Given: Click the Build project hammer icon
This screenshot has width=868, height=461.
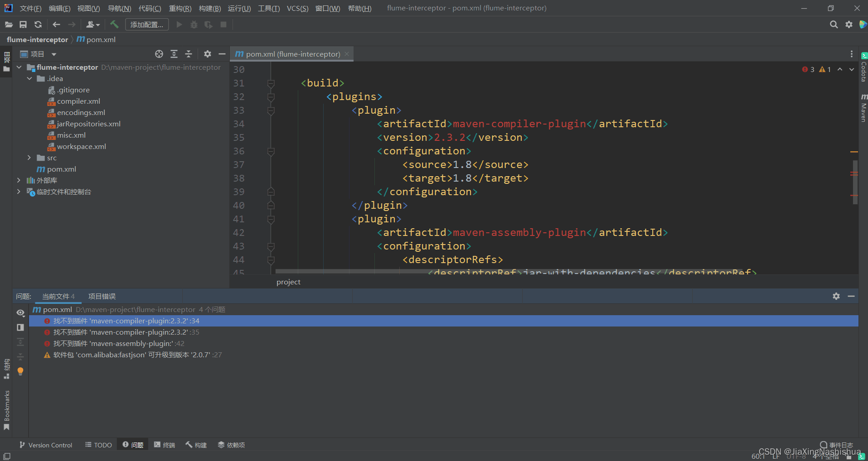Looking at the screenshot, I should point(114,24).
